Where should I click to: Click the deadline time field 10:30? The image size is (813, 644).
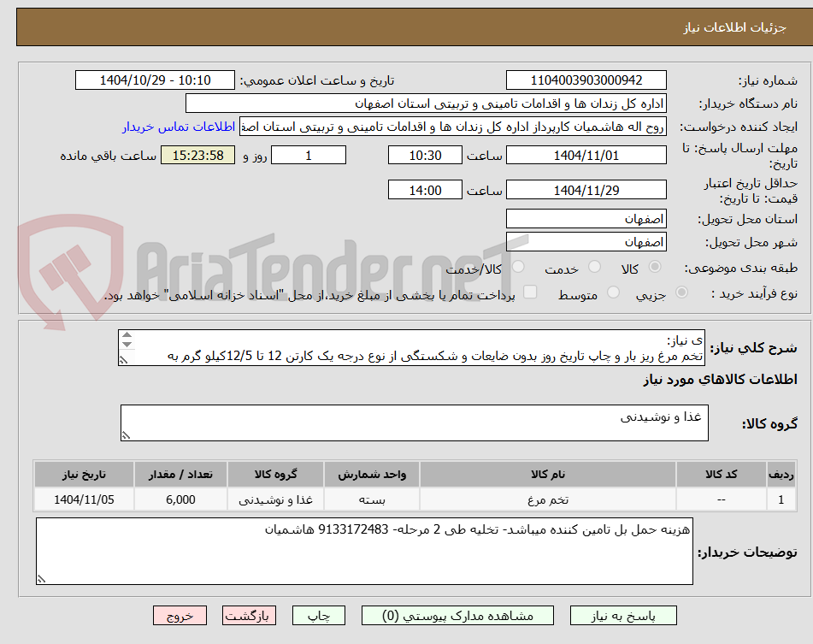425,155
